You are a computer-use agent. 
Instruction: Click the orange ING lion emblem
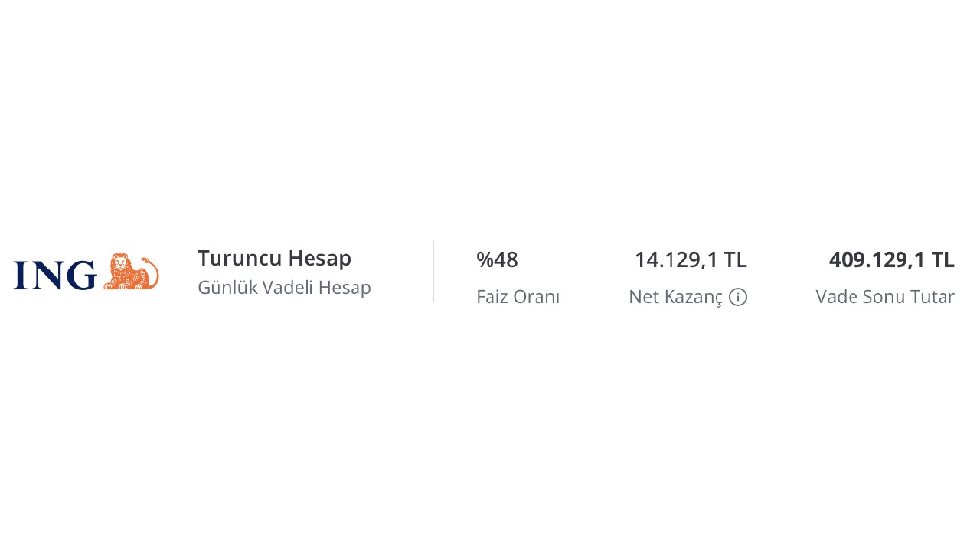pos(131,271)
